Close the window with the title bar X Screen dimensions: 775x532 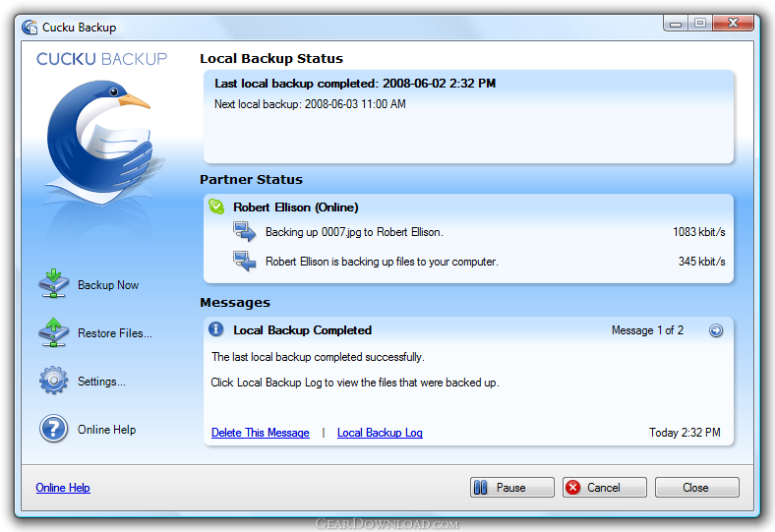[733, 24]
